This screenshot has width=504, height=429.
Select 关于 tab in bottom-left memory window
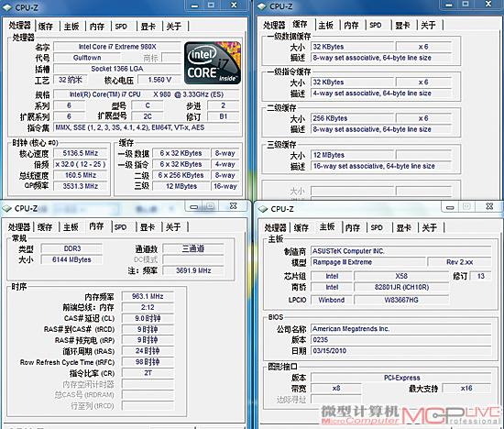coord(173,227)
